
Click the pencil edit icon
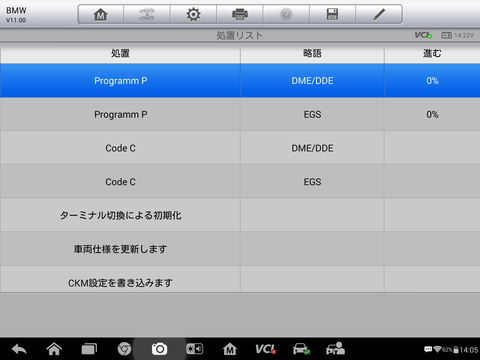tap(379, 14)
